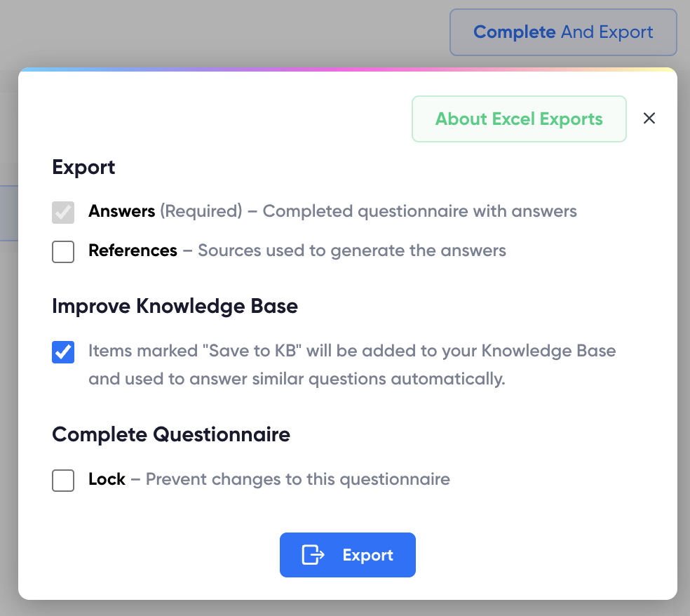Click the Lock label text
Viewport: 690px width, 616px height.
[107, 479]
